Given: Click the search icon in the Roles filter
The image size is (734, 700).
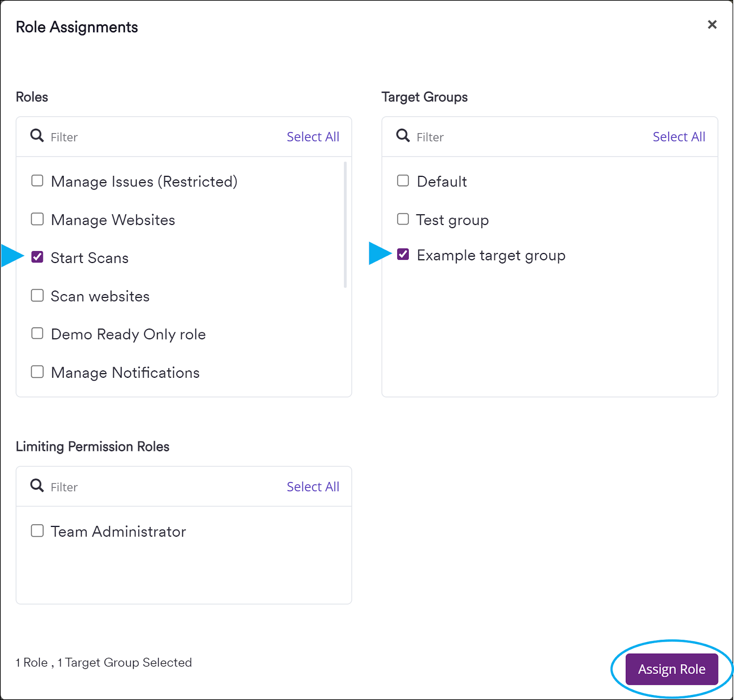Looking at the screenshot, I should click(x=36, y=135).
